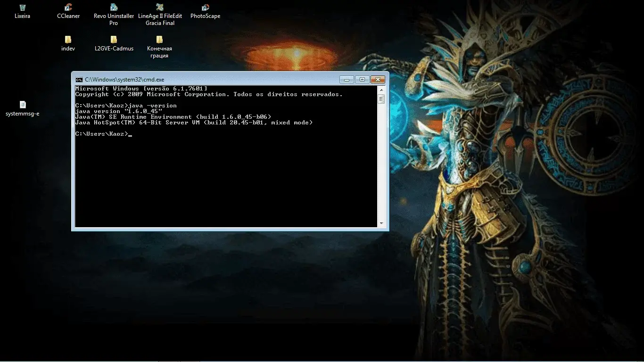Image resolution: width=644 pixels, height=362 pixels.
Task: Select LineAge II FileEdit Gracia Final icon
Action: [160, 15]
